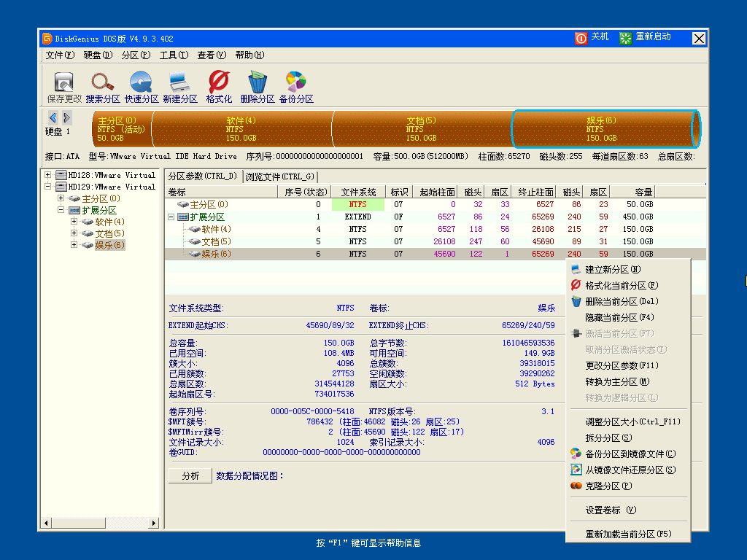Viewport: 747px width, 560px height.
Task: Select 文档(5) row in partition table
Action: (435, 242)
